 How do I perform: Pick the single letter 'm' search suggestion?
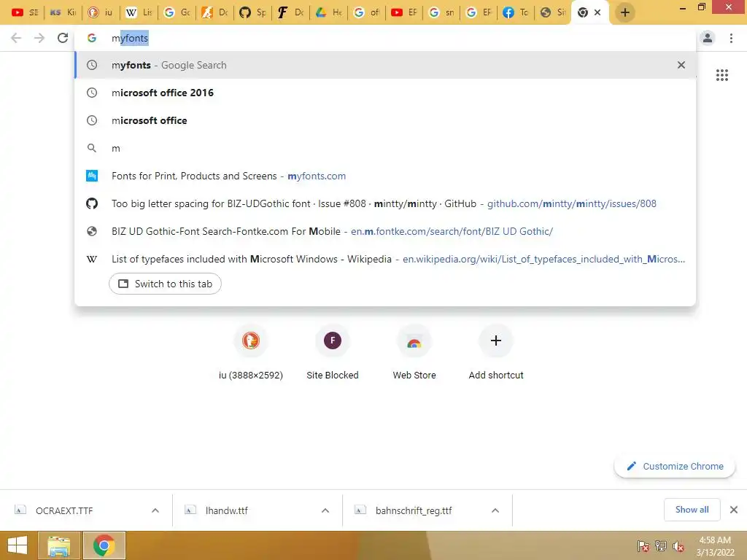click(385, 148)
